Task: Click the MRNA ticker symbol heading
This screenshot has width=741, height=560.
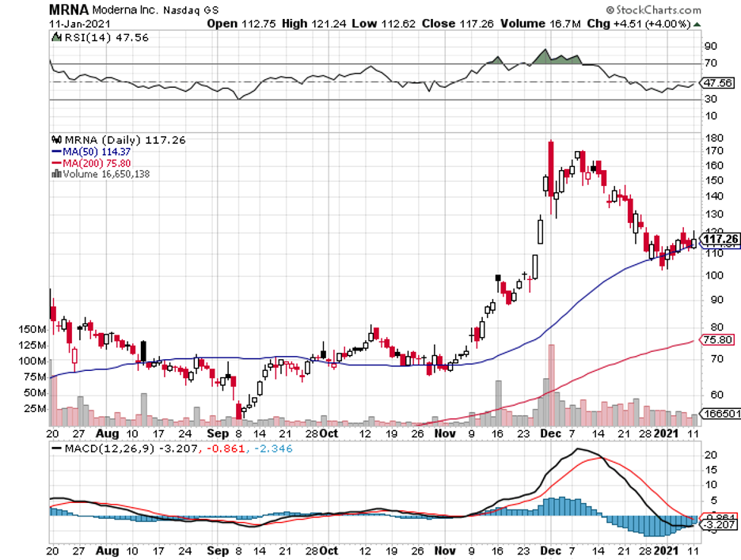Action: (x=70, y=9)
